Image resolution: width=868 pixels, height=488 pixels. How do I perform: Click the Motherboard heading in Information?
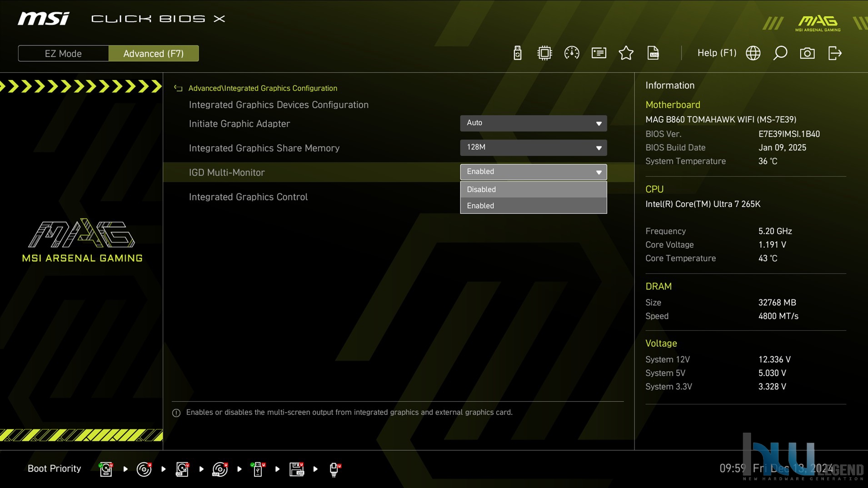[x=673, y=105]
